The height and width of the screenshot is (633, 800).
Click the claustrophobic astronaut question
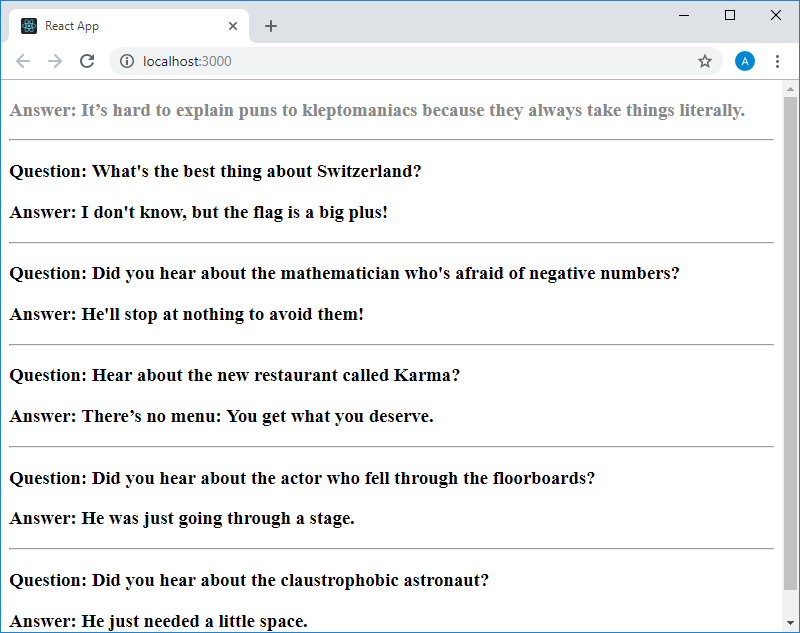tap(249, 580)
